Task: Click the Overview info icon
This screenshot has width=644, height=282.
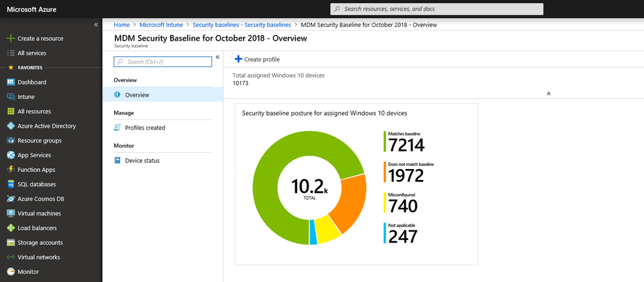Action: pos(117,95)
